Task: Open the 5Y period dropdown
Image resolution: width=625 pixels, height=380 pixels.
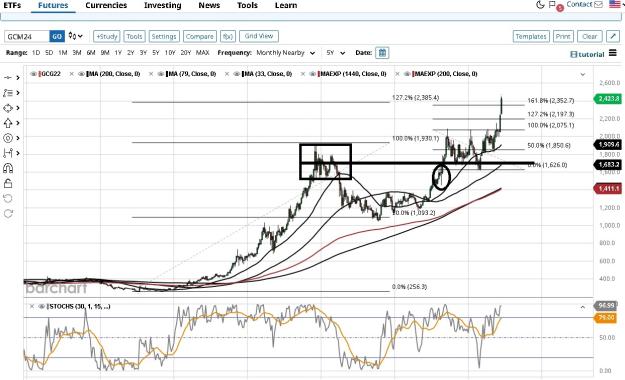Action: click(x=336, y=53)
